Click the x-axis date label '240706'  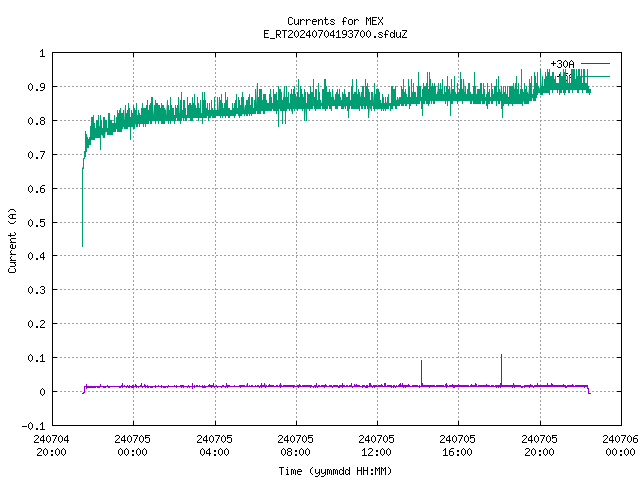[620, 439]
